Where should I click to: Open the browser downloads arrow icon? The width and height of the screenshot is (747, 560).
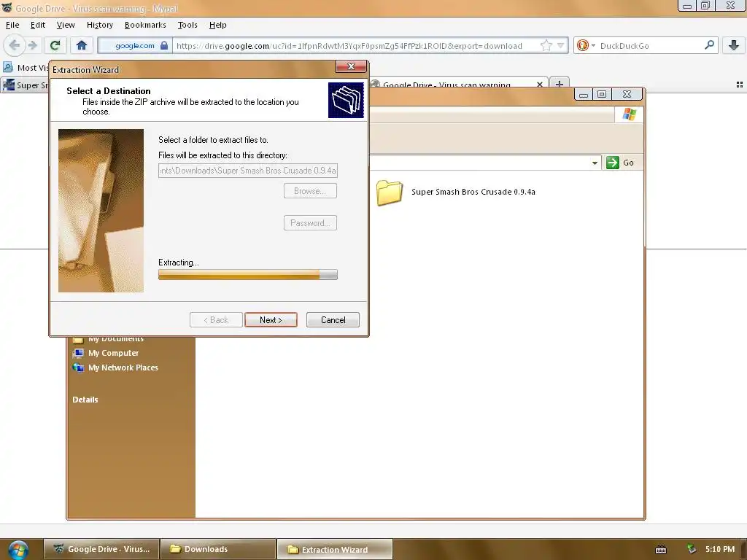click(734, 45)
